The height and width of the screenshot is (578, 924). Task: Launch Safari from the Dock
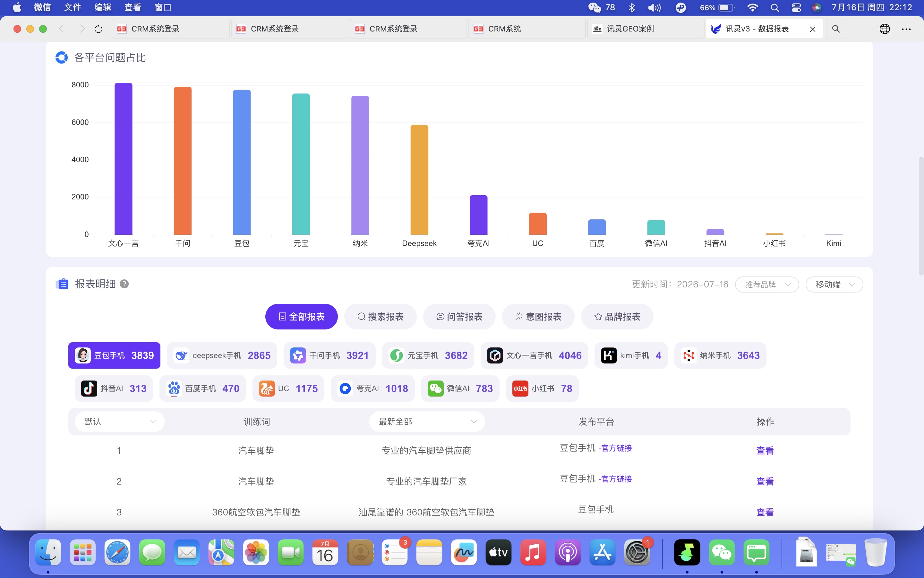[117, 552]
